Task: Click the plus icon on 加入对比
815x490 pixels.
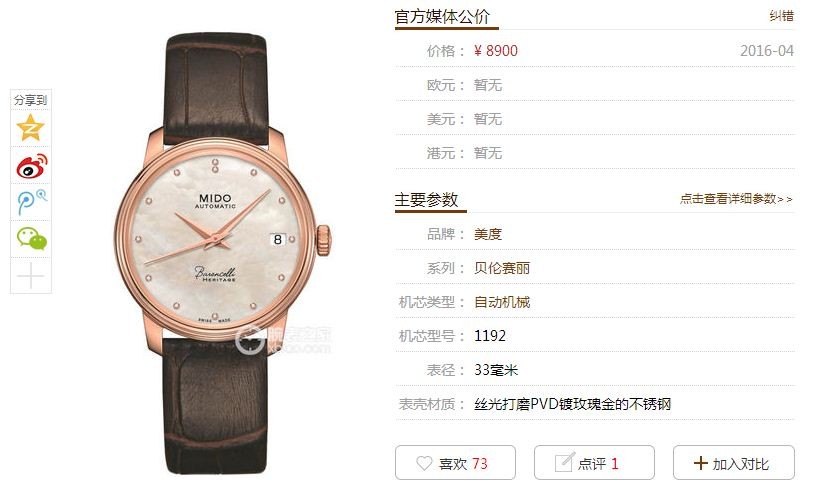Action: pyautogui.click(x=701, y=463)
